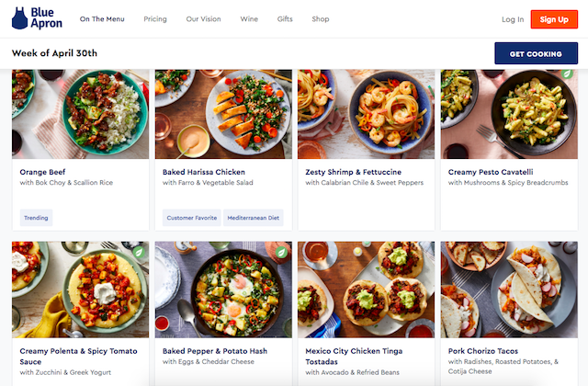This screenshot has height=386, width=588.
Task: Click vegetarian leaf badge on Baked Pepper Hash
Action: 283,251
